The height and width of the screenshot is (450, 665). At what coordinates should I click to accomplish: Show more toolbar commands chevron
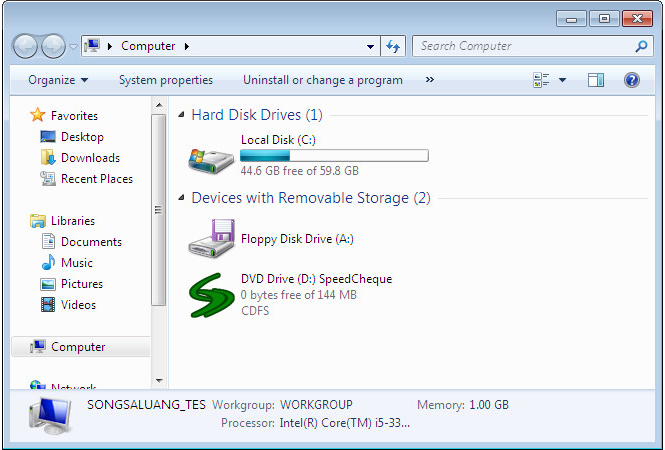point(430,79)
